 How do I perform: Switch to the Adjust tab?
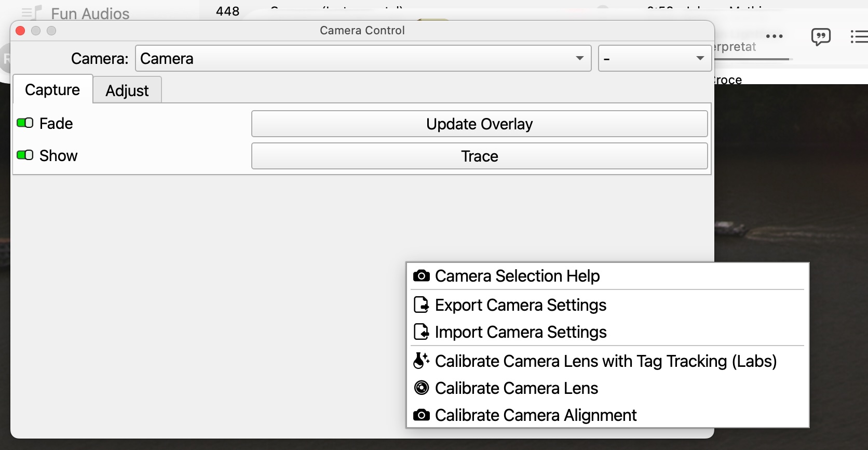127,90
